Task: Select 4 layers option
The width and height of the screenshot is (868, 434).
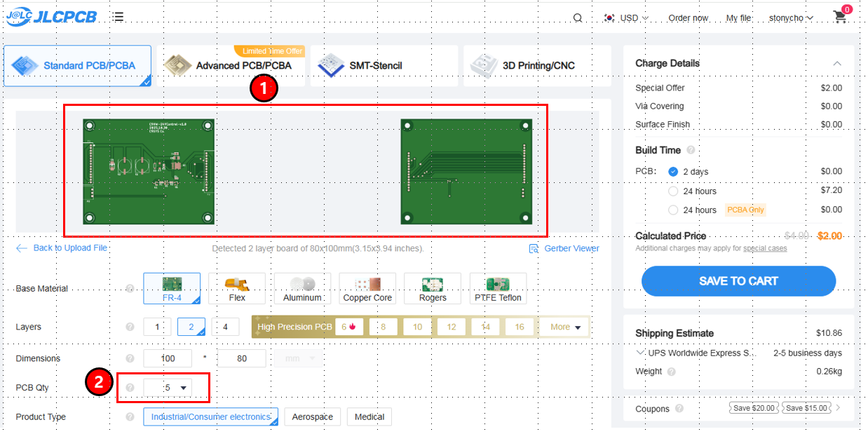Action: [225, 327]
